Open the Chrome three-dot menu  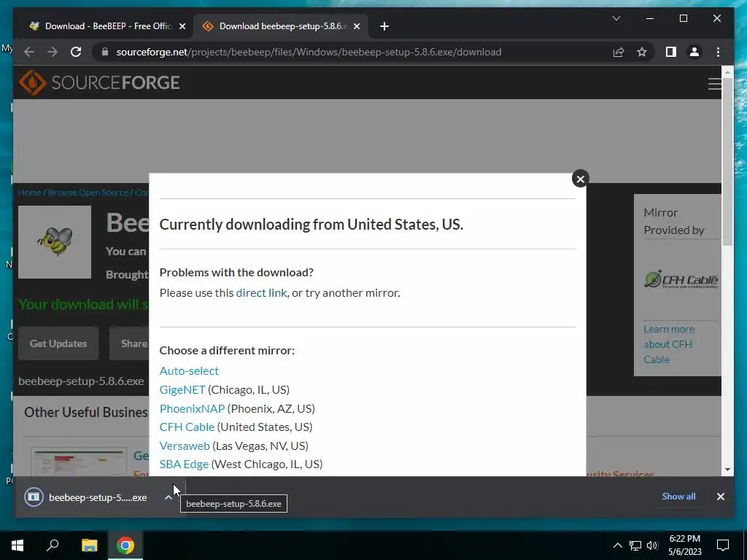pos(718,52)
